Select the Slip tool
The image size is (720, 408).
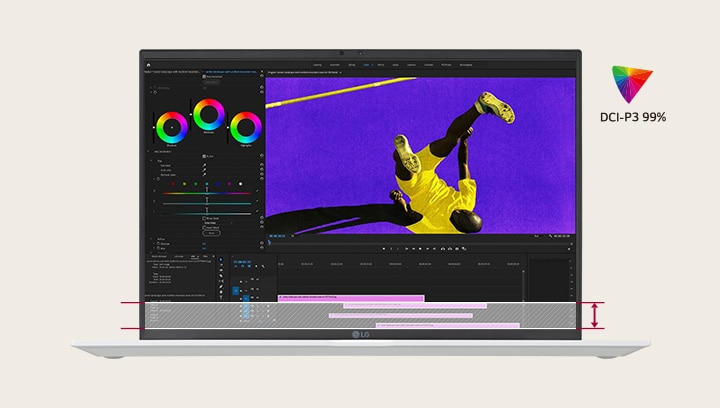[221, 281]
